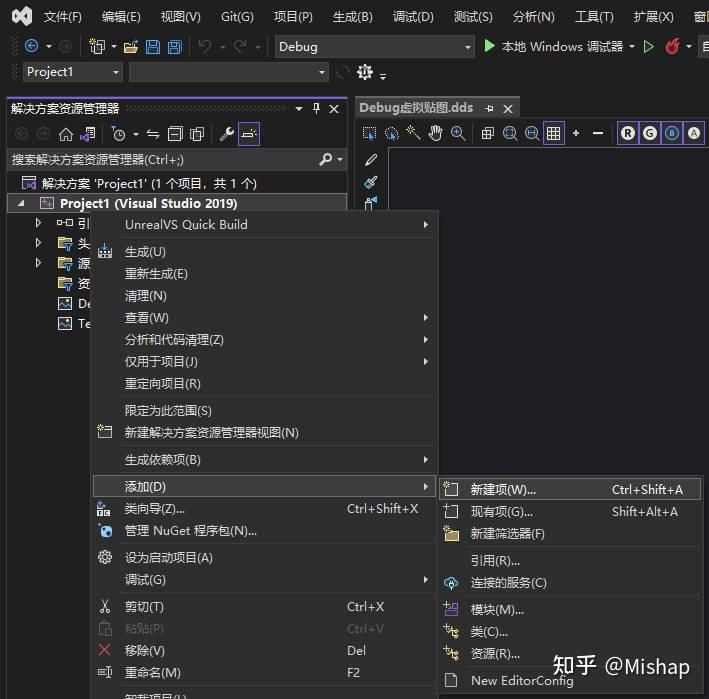Viewport: 709px width, 699px height.
Task: Click the zoom to fit icon
Action: point(510,133)
